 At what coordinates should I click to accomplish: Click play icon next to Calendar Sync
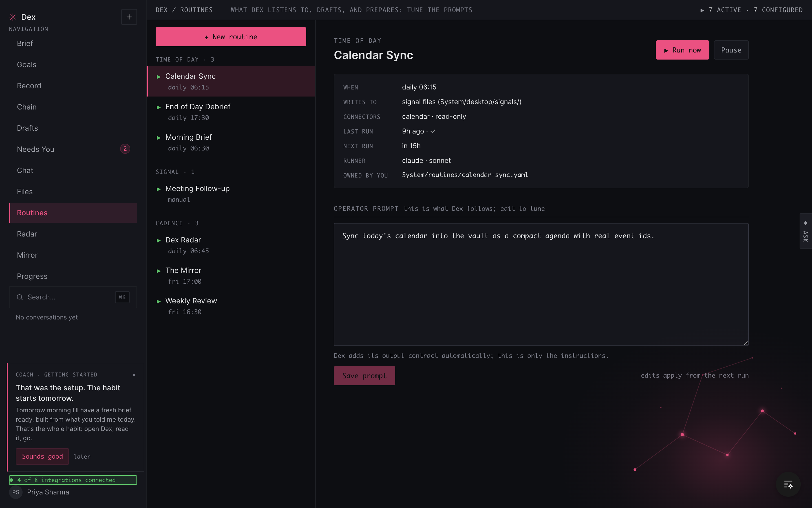159,77
